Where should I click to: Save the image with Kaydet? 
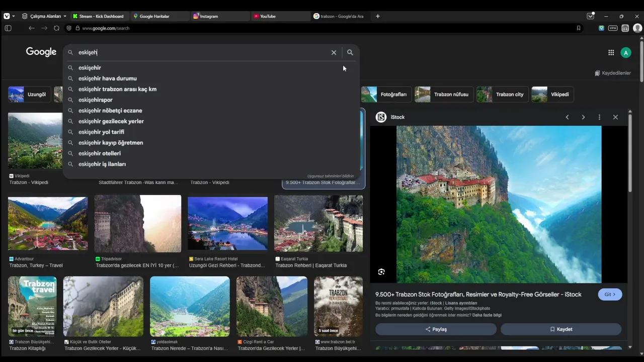561,329
